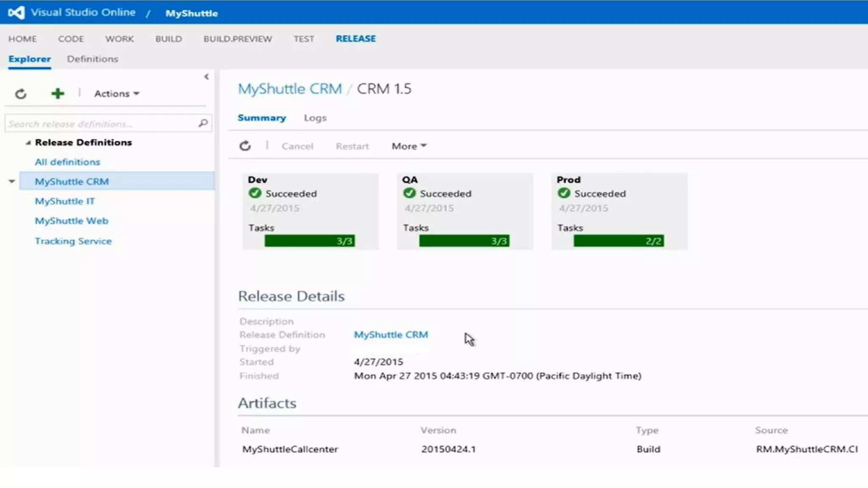
Task: Collapse the Release Definitions tree node
Action: pyautogui.click(x=28, y=143)
